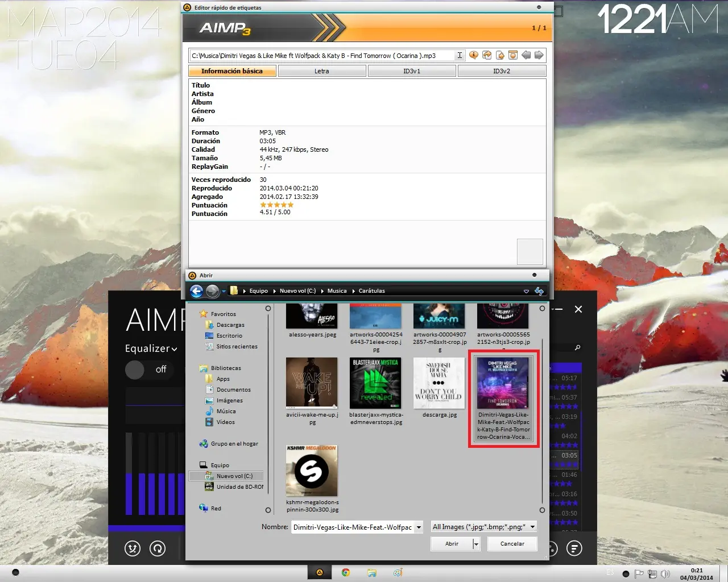Viewport: 728px width, 582px height.
Task: Switch to the ID3v1 tab
Action: tap(412, 71)
